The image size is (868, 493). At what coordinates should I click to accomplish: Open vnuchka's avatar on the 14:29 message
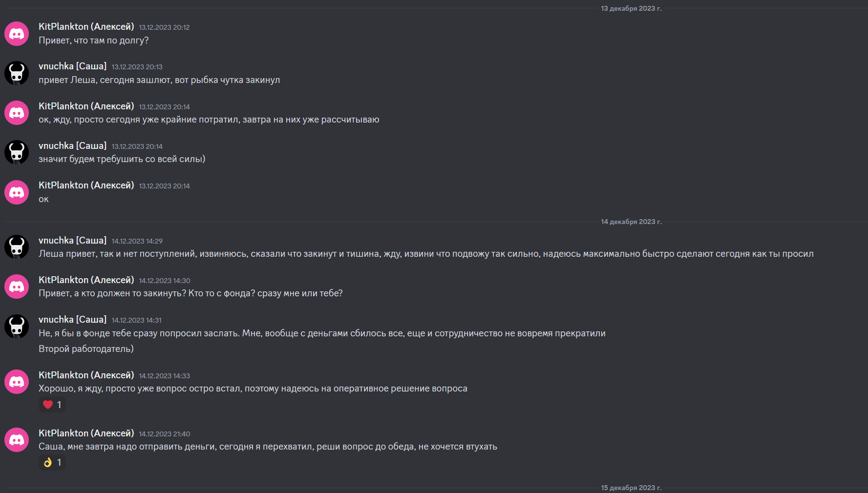click(x=17, y=247)
